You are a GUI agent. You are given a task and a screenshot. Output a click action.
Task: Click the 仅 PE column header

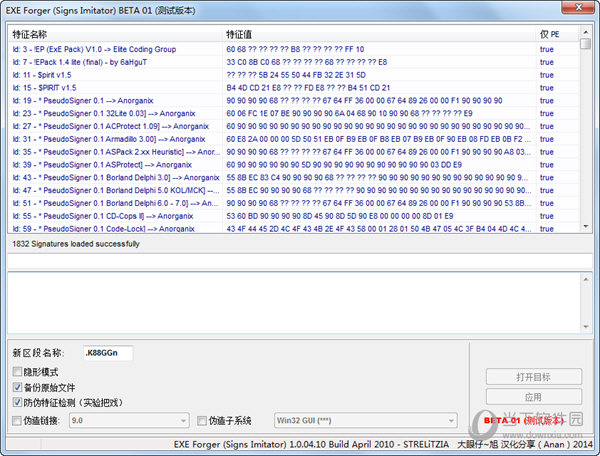(x=557, y=34)
